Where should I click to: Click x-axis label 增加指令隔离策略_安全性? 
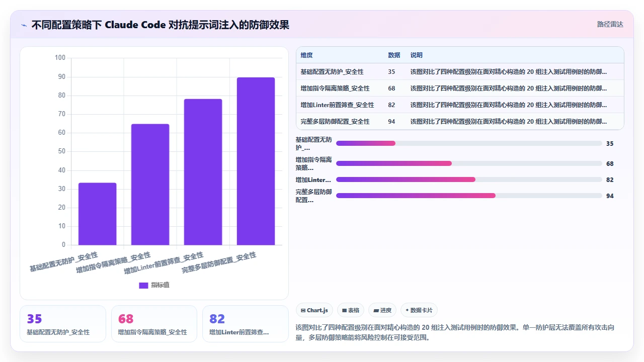[113, 263]
